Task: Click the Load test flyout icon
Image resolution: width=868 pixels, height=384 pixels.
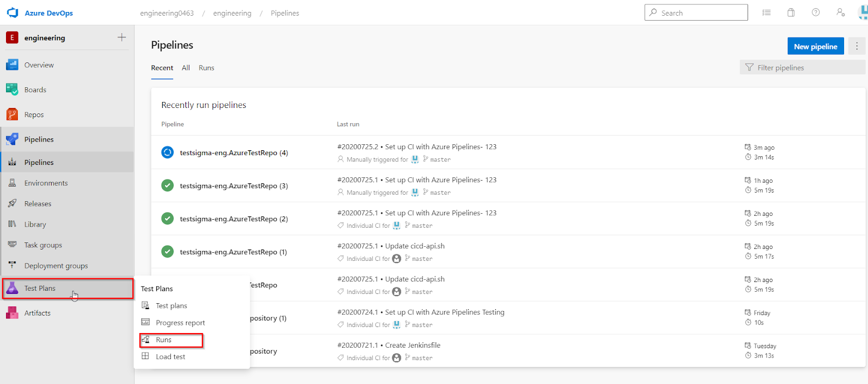Action: coord(145,356)
